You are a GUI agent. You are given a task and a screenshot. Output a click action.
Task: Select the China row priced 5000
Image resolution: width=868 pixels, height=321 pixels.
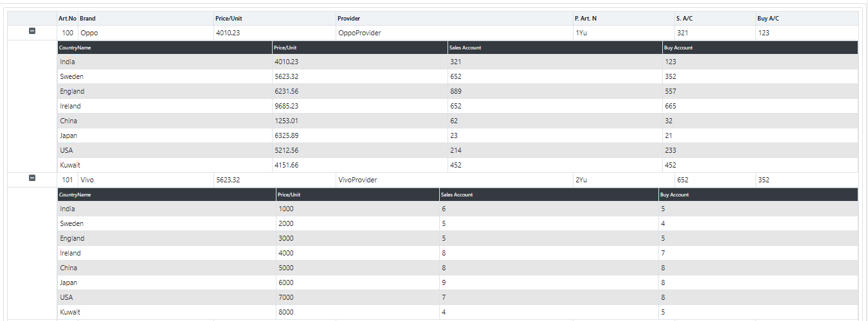(x=68, y=268)
